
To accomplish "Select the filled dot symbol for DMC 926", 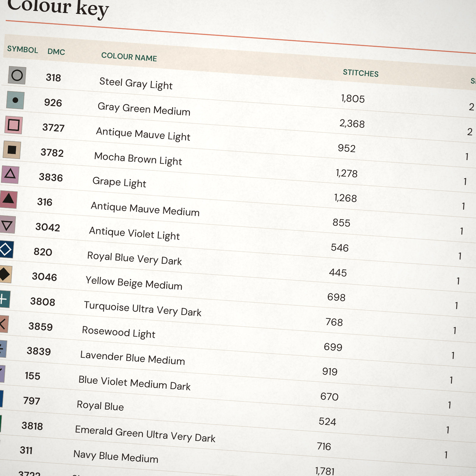I will pos(15,100).
